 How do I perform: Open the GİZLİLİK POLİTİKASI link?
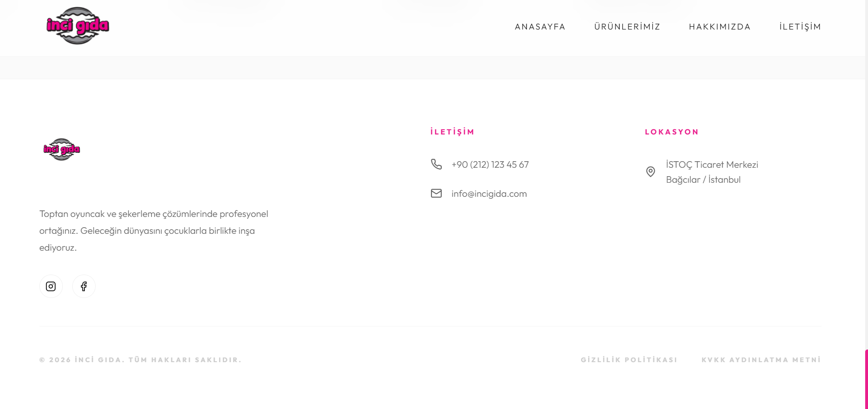pyautogui.click(x=629, y=360)
